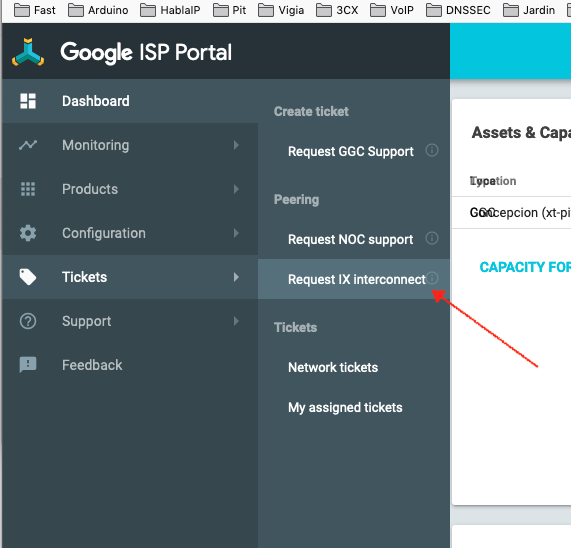Select Monitoring in the sidebar
This screenshot has width=571, height=548.
130,145
